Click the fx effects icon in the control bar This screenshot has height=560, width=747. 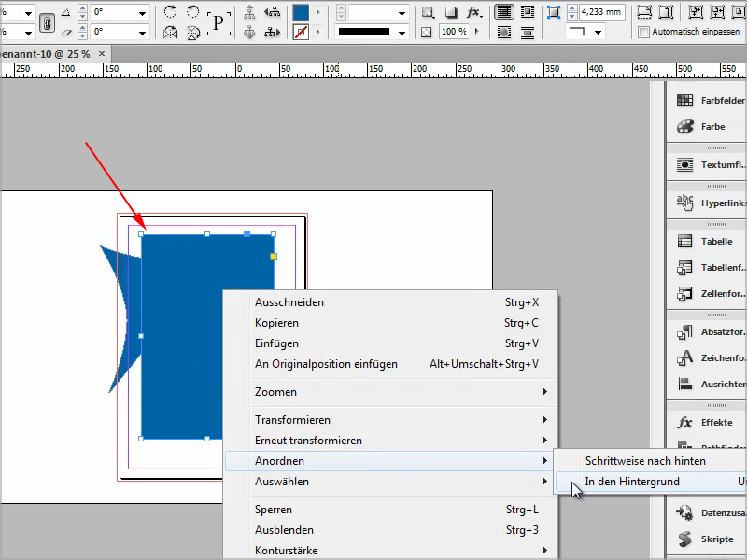(472, 12)
